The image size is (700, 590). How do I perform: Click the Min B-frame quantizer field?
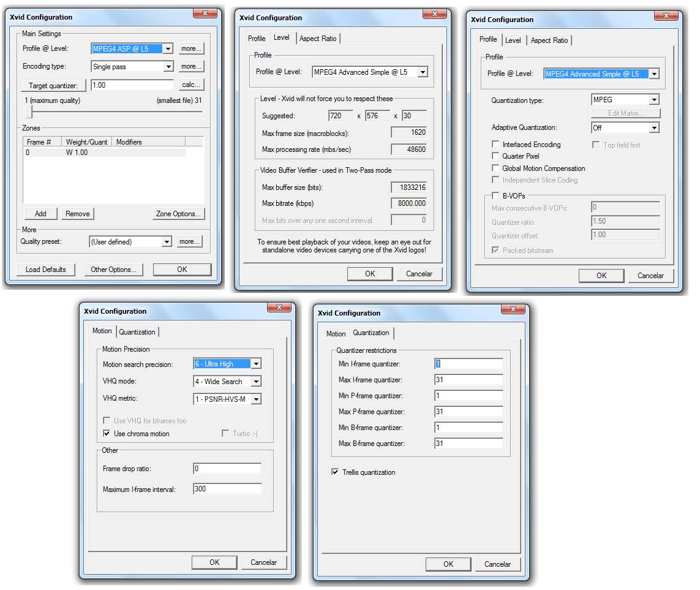pyautogui.click(x=469, y=428)
